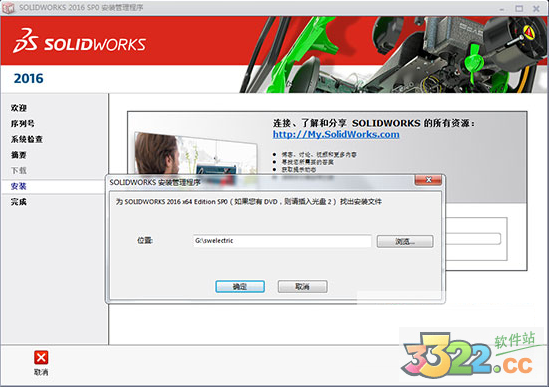Open the My.SolidWorks.com link
The width and height of the screenshot is (549, 387).
(336, 134)
